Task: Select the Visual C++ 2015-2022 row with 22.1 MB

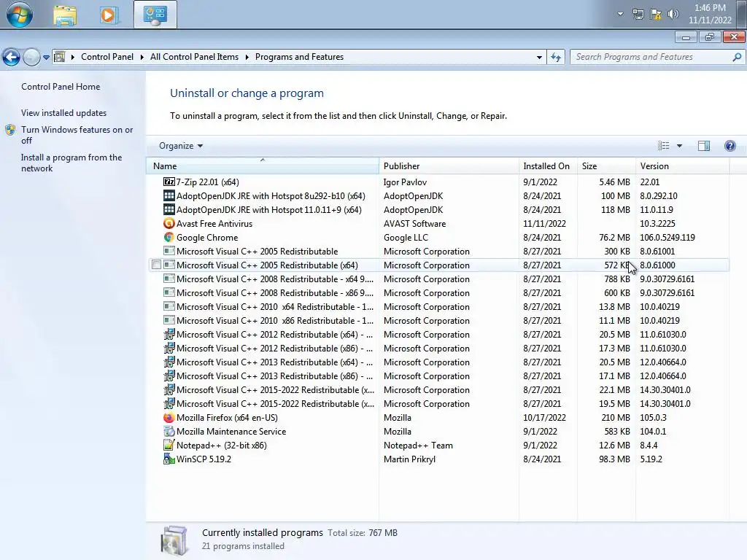Action: point(438,390)
